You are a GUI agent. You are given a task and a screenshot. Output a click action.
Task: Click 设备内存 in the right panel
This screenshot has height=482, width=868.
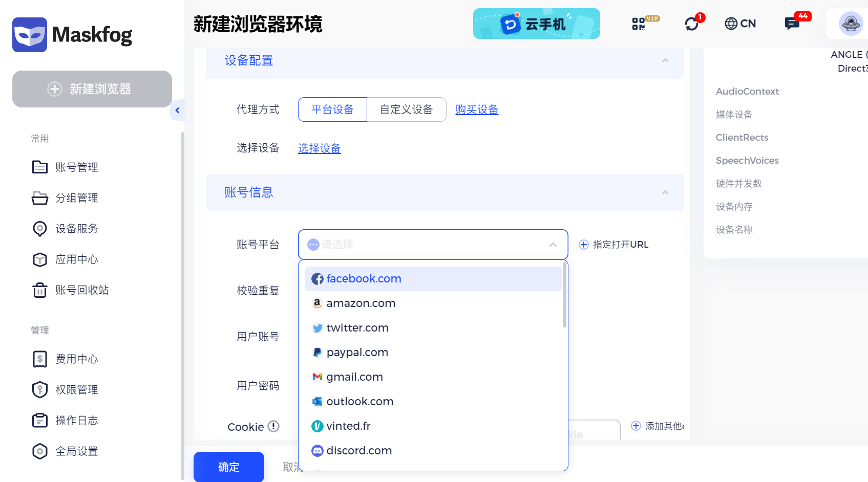pyautogui.click(x=734, y=207)
